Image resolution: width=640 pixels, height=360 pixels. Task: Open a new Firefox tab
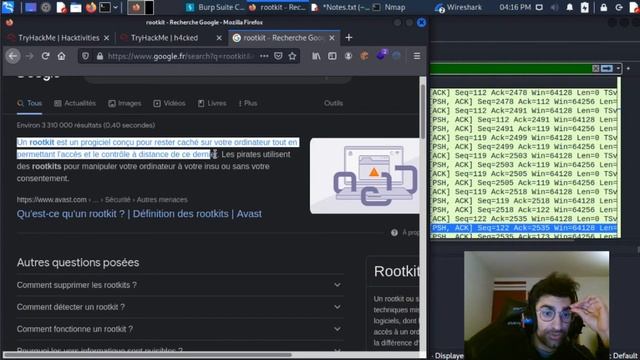coord(349,38)
